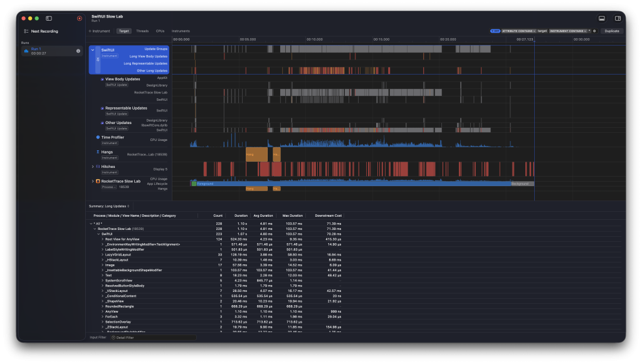
Task: Collapse the SwiftUI row in the table
Action: click(x=98, y=234)
